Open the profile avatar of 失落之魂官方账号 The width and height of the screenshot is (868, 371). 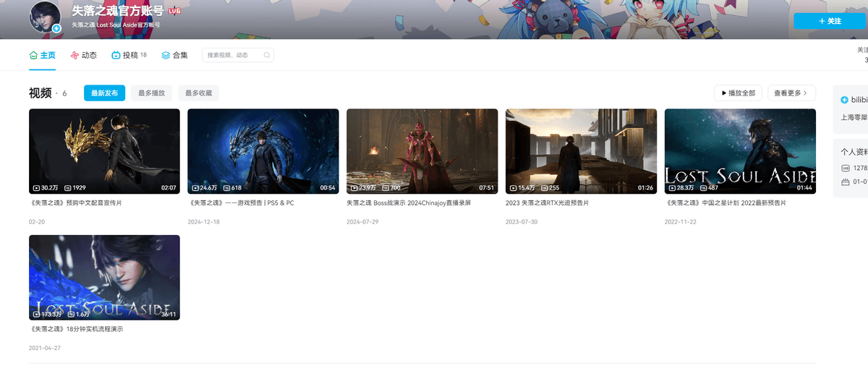(45, 17)
